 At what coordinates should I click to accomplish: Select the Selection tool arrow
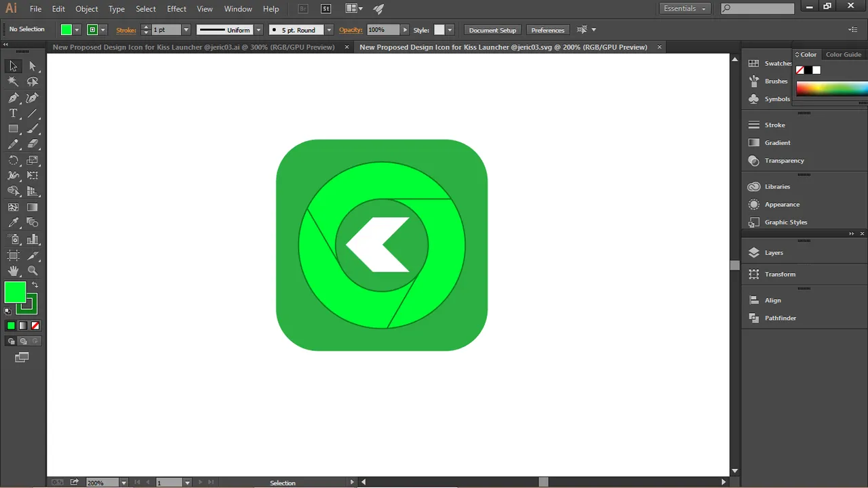(13, 66)
